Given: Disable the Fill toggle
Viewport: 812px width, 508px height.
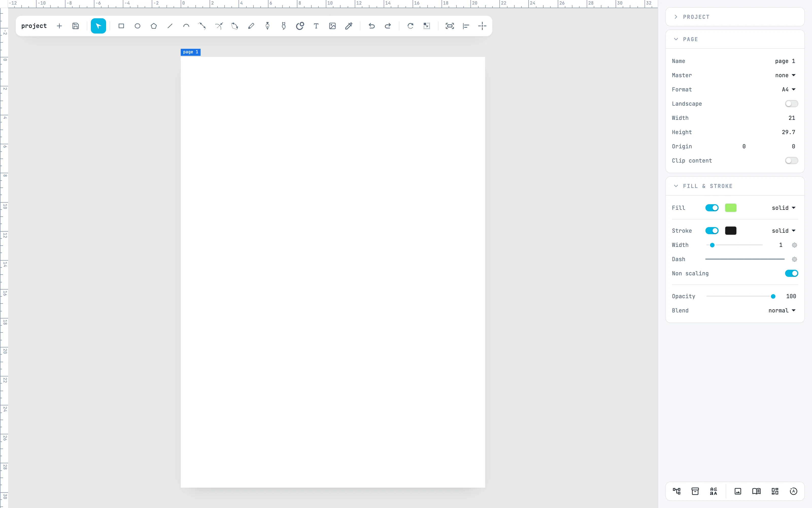Looking at the screenshot, I should pos(712,208).
